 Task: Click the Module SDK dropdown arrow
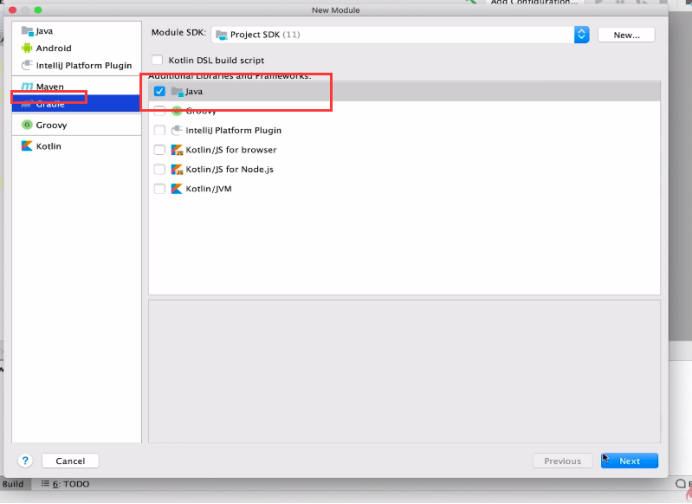click(x=581, y=34)
